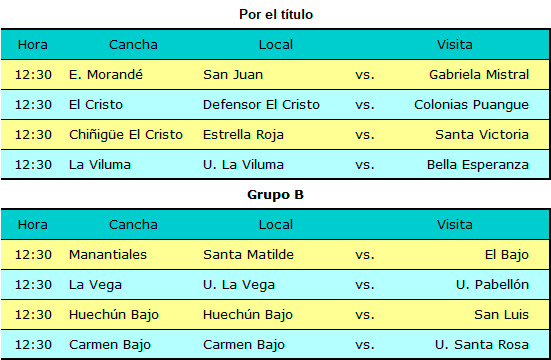Select the U. Santa Rosa cell
This screenshot has height=360, width=551.
click(482, 345)
